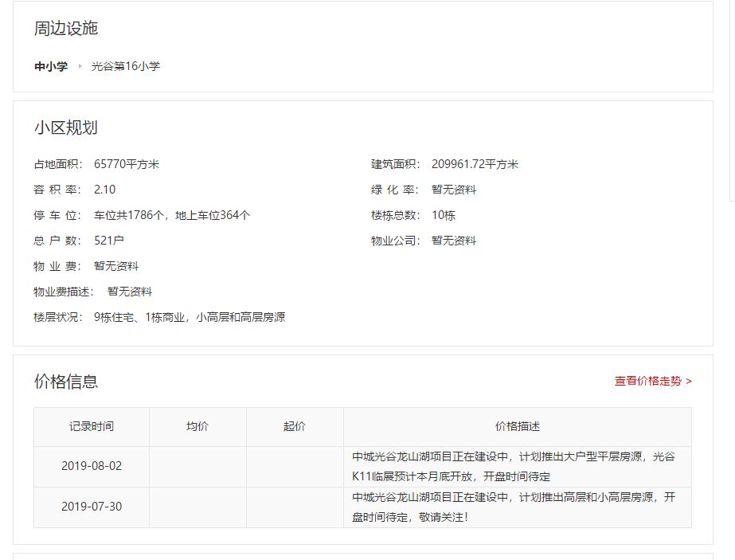Image resolution: width=735 pixels, height=560 pixels.
Task: Click the 均价 column header
Action: pos(197,426)
